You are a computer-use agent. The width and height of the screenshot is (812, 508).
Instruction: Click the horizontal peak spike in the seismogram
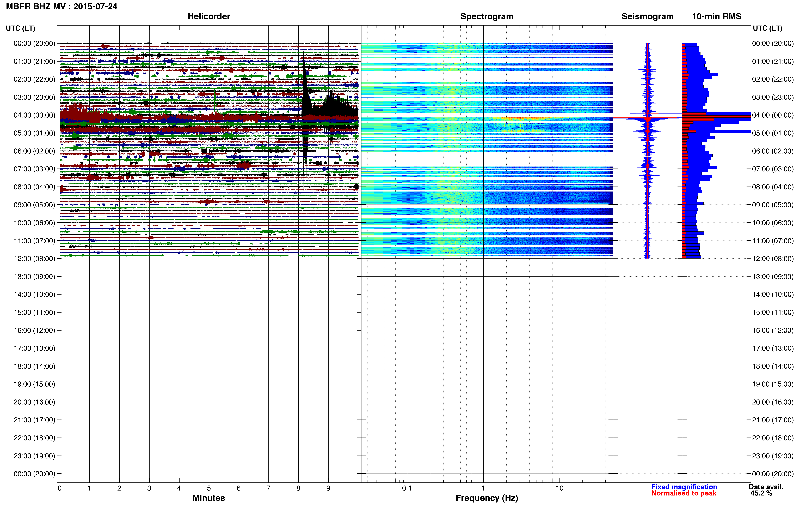(x=647, y=118)
